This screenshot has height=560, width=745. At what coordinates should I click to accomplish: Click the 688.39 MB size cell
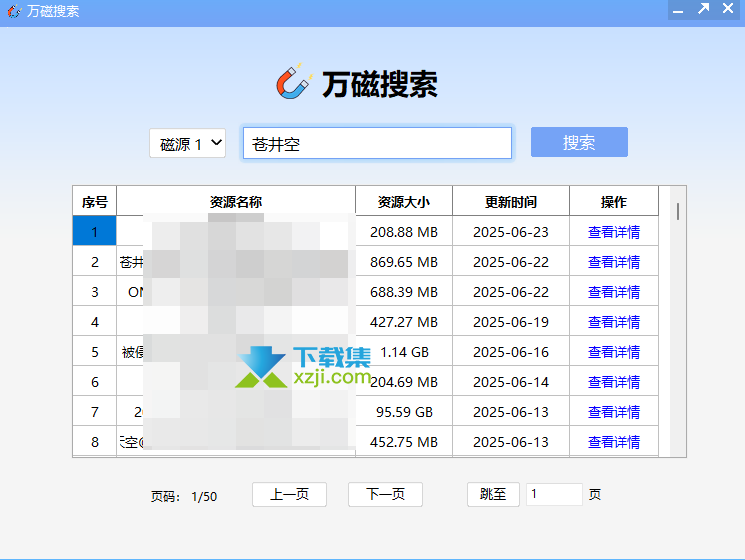404,291
